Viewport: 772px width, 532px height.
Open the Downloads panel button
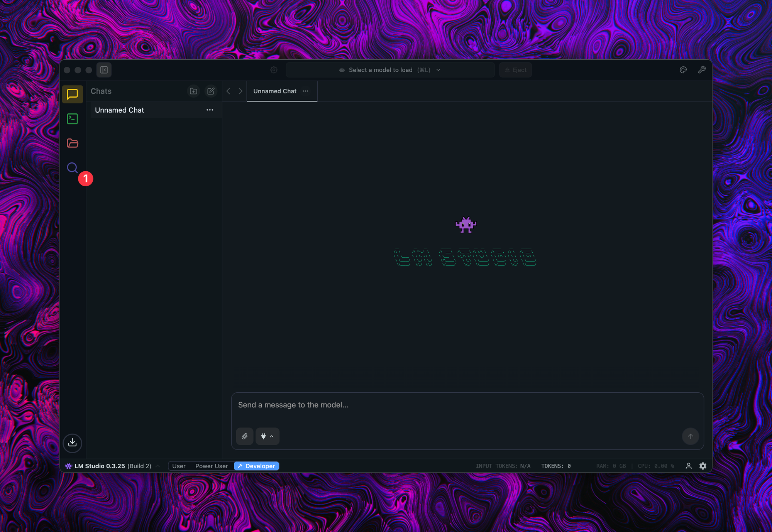point(72,442)
